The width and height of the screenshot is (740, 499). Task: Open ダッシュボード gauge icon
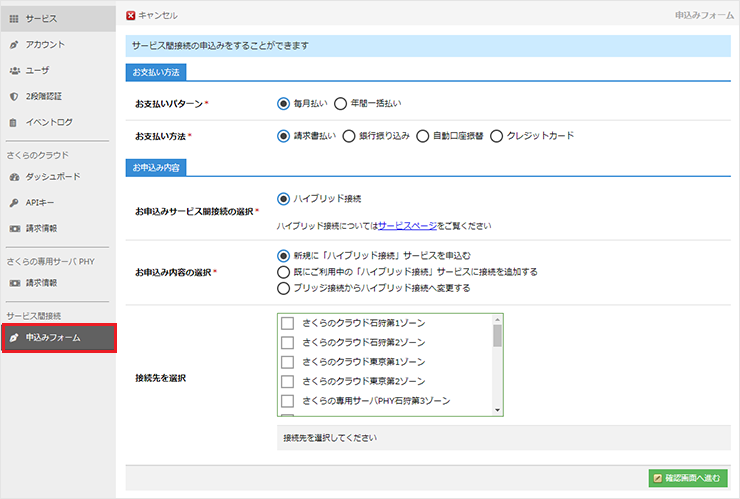13,177
